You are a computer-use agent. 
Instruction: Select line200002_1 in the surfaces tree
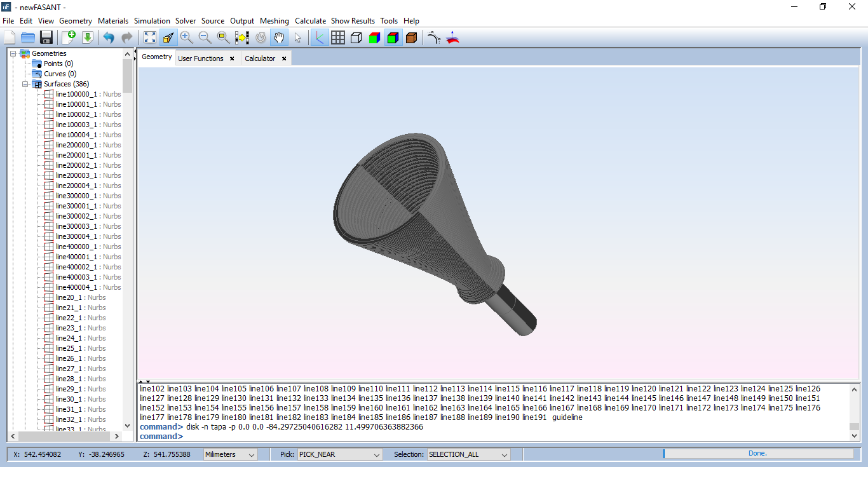click(76, 165)
